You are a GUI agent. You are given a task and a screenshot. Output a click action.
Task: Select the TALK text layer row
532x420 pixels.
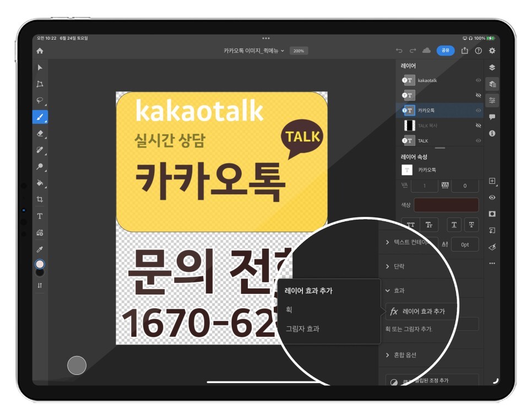pos(439,140)
